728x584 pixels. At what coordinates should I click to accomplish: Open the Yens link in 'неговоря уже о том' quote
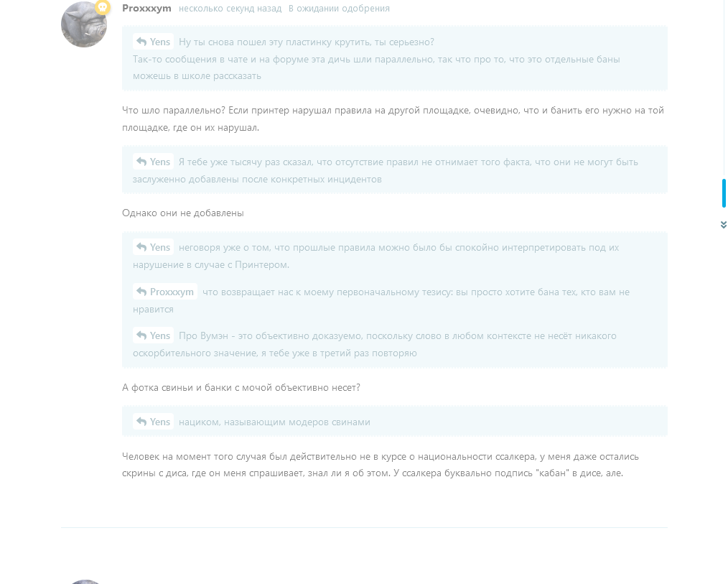point(160,247)
